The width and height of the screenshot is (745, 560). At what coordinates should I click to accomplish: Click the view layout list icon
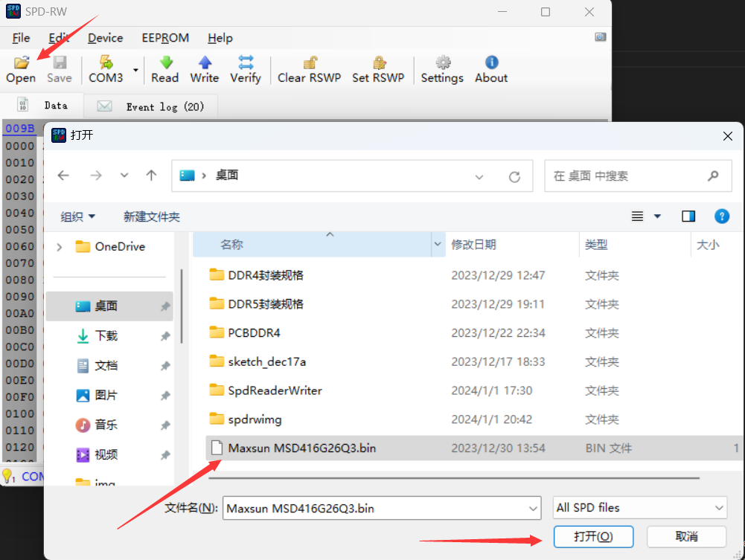(638, 216)
